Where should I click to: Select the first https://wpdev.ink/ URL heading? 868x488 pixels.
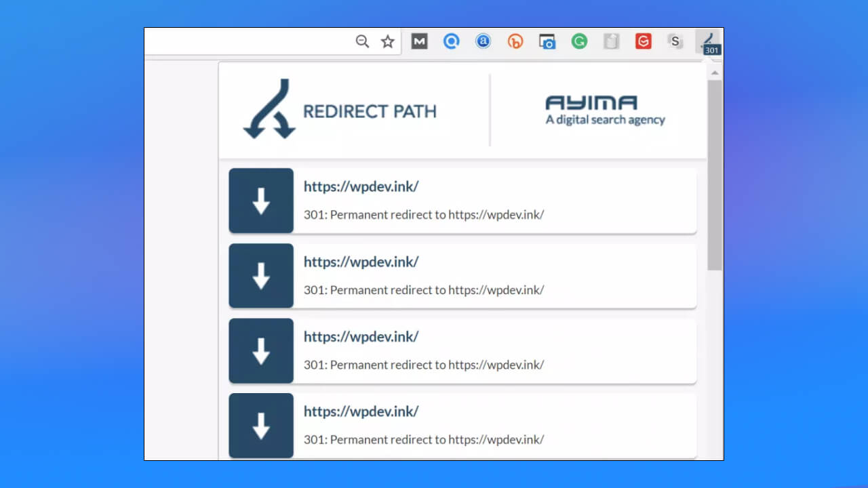pyautogui.click(x=361, y=186)
